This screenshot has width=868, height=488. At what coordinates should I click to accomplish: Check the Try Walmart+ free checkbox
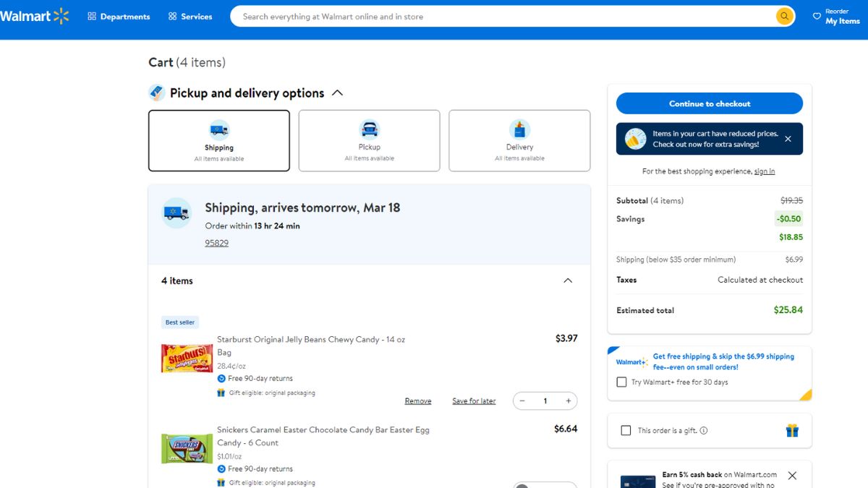click(x=621, y=382)
